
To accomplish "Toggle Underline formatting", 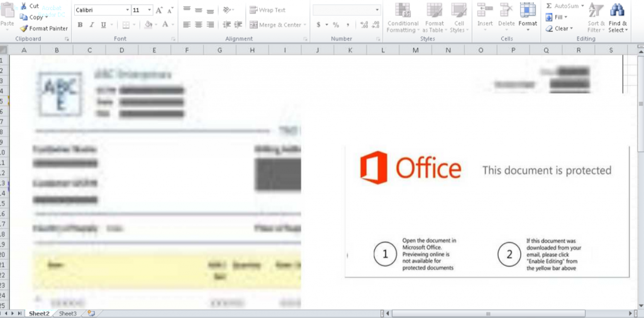I will [x=104, y=25].
